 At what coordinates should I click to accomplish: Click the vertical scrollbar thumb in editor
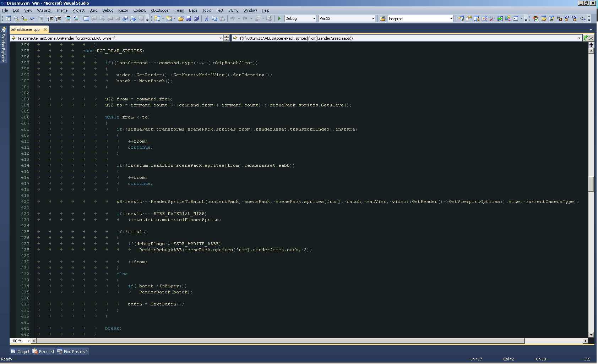click(x=591, y=183)
